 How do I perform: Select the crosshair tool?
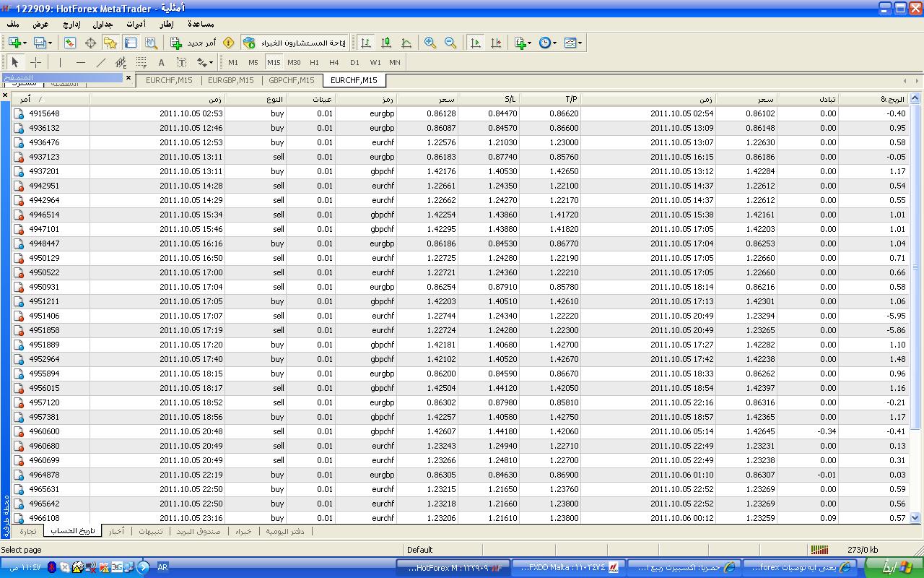click(35, 62)
